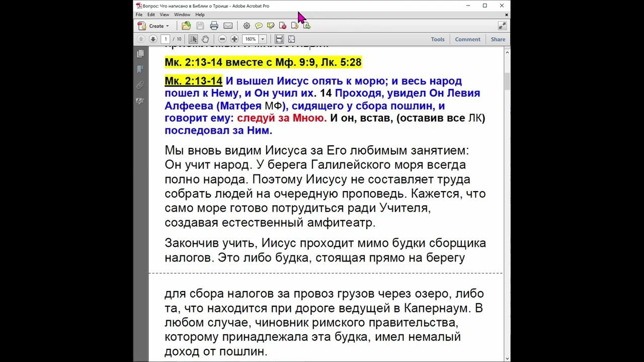
Task: Open the File menu
Action: click(139, 15)
